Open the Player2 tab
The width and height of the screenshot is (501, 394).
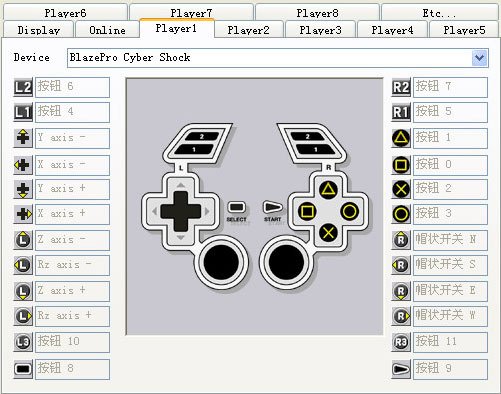click(x=248, y=30)
